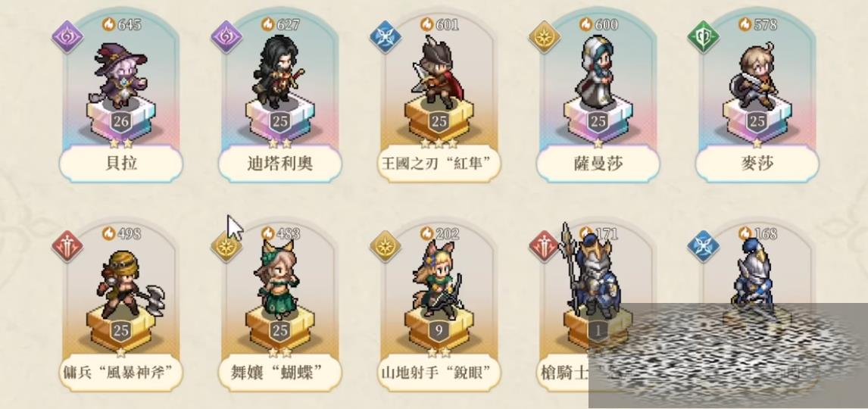Click the gold class icon on 山地射手 card
The image size is (868, 409).
386,246
